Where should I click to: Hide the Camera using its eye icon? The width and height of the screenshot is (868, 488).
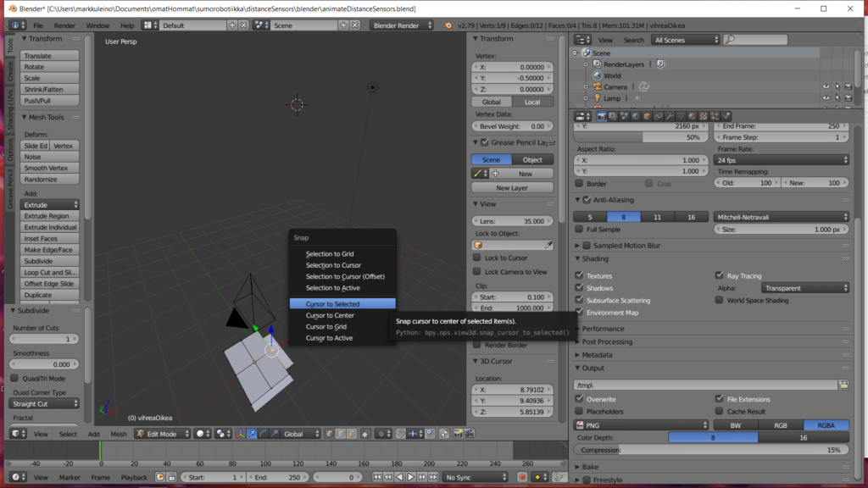point(826,87)
